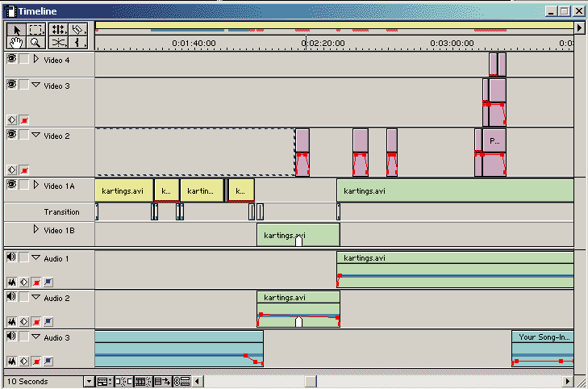588x389 pixels.
Task: Click red volume rubberband icon on Audio 2
Action: click(35, 322)
